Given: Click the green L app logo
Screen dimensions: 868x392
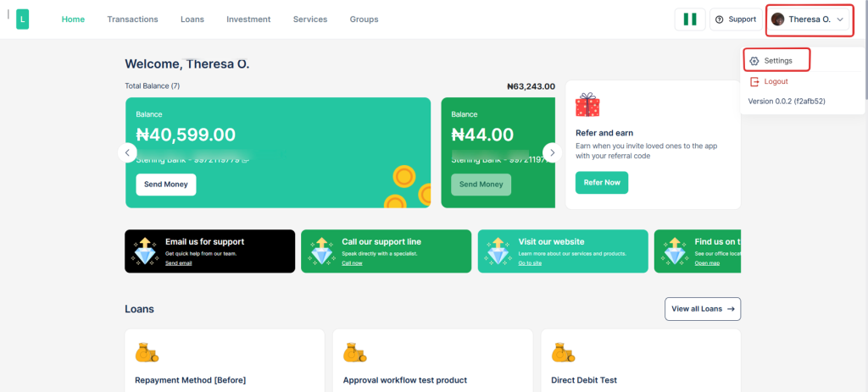Looking at the screenshot, I should tap(22, 19).
